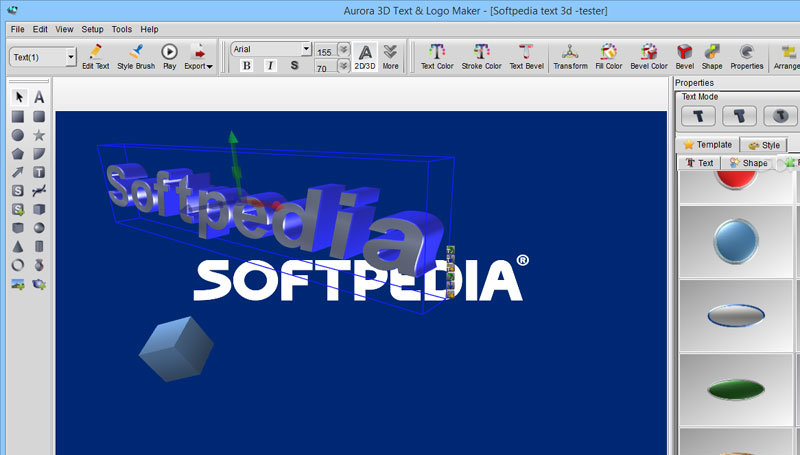This screenshot has width=800, height=455.
Task: Select the ring torus shape tool
Action: (x=18, y=265)
